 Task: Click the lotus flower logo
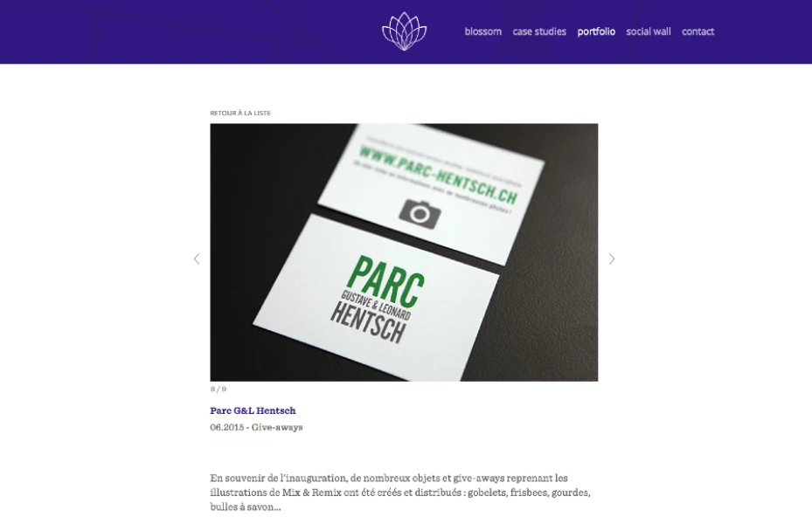[404, 31]
